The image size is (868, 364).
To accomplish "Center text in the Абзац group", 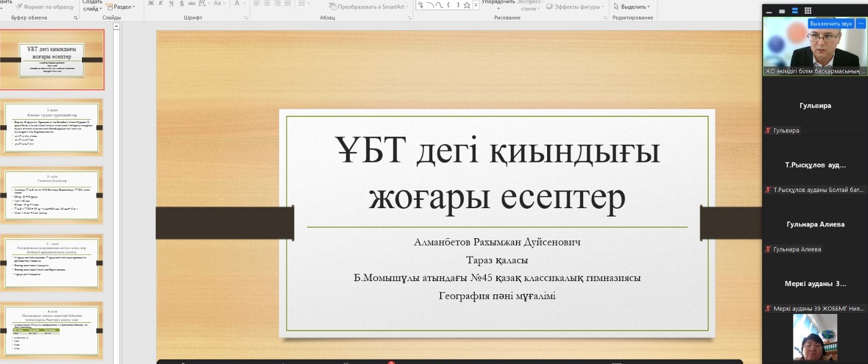I will pyautogui.click(x=267, y=4).
